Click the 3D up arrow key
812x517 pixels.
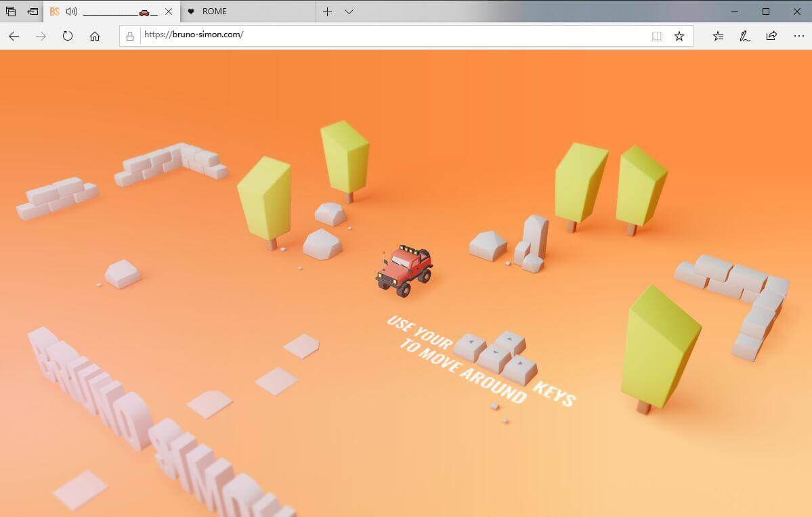(x=509, y=342)
